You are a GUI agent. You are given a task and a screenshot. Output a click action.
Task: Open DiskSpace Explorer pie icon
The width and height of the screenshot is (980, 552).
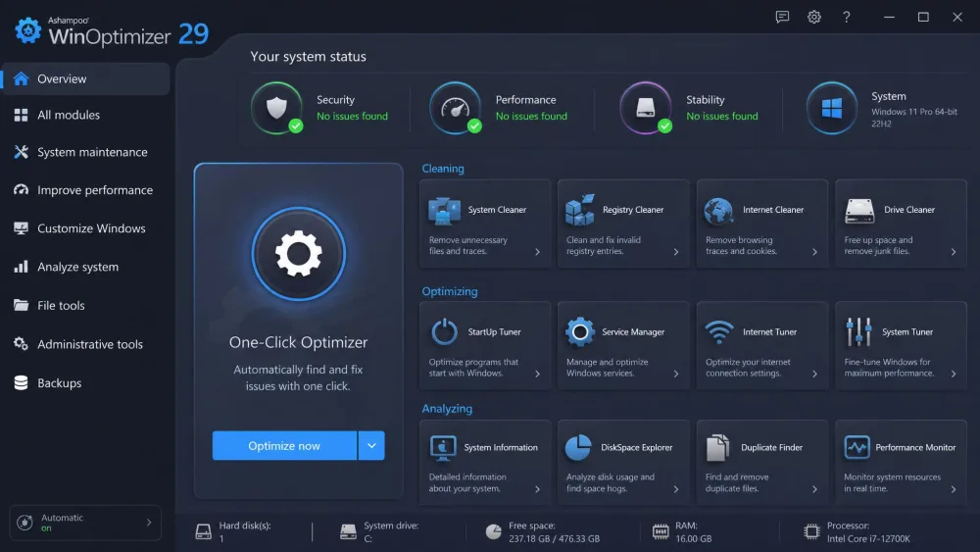pos(578,448)
